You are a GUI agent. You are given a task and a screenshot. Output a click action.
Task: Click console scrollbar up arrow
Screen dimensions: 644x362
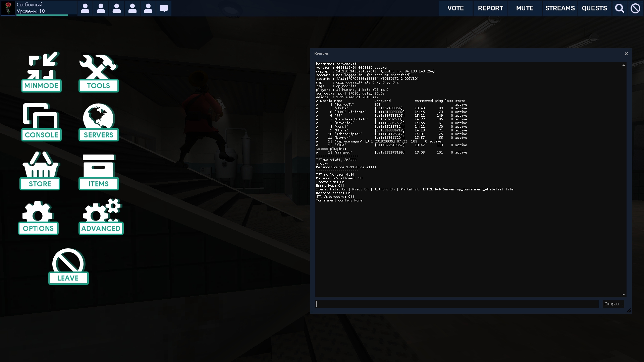click(x=624, y=65)
